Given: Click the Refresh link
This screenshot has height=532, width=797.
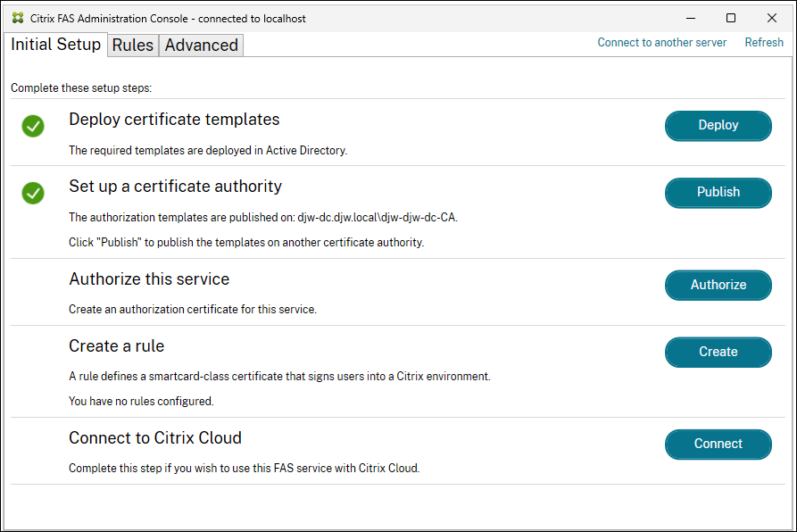Looking at the screenshot, I should click(763, 42).
